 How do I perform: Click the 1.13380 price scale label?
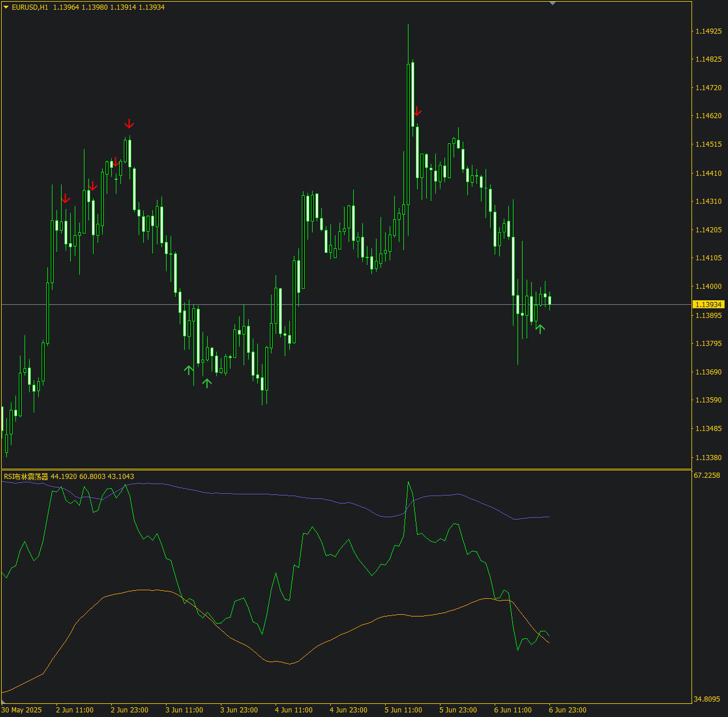tap(708, 458)
